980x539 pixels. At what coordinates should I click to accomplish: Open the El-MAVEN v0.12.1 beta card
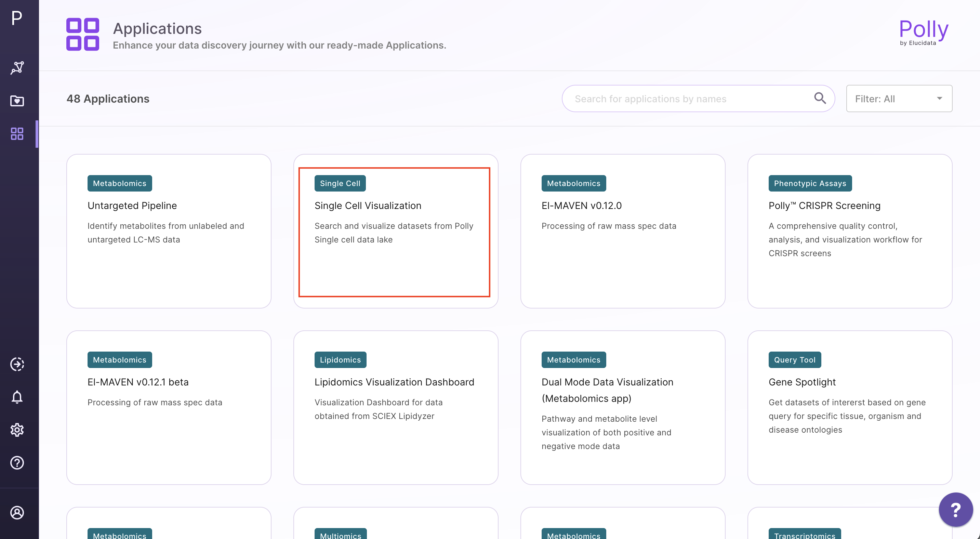click(x=169, y=407)
